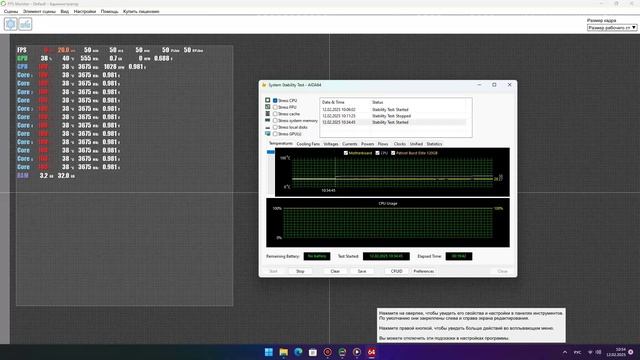Click the gear toolbar icon in FPS Monitor
The height and width of the screenshot is (360, 640).
pyautogui.click(x=11, y=24)
